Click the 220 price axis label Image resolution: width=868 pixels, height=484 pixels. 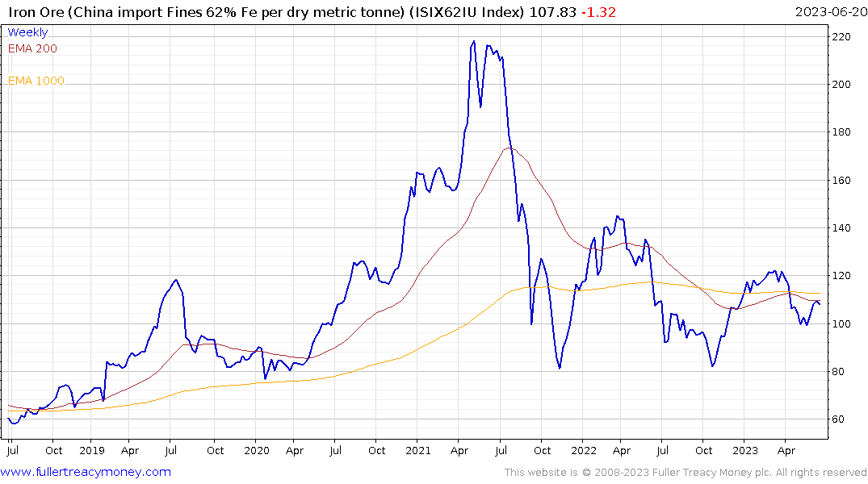click(841, 37)
